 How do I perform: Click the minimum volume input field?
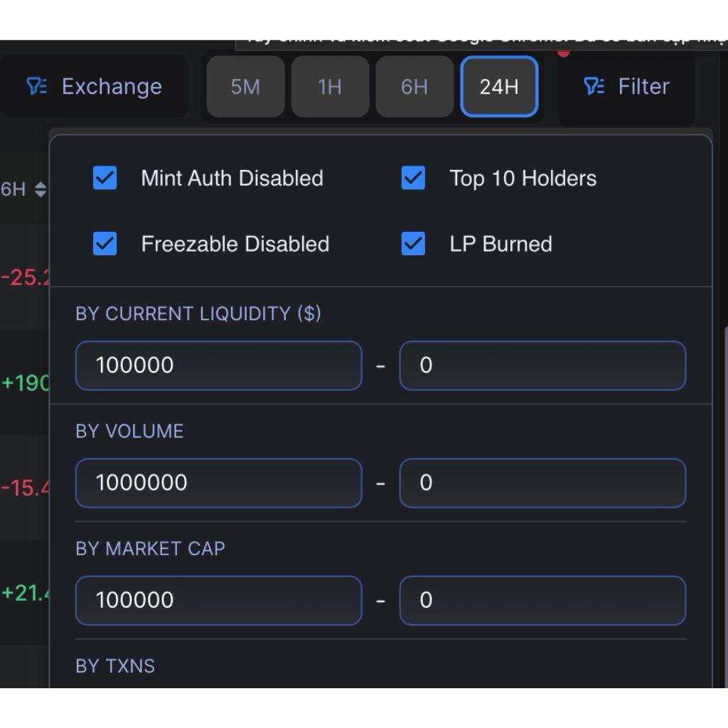click(x=219, y=483)
